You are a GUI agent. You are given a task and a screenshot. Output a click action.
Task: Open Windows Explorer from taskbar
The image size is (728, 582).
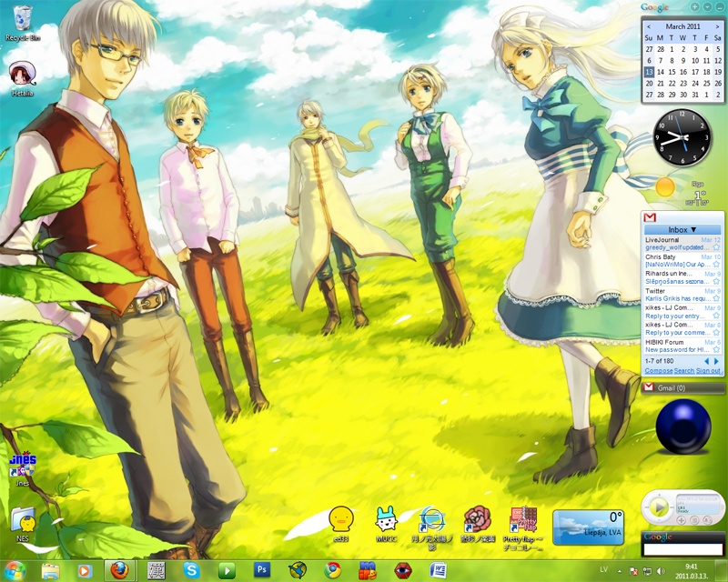(x=50, y=571)
